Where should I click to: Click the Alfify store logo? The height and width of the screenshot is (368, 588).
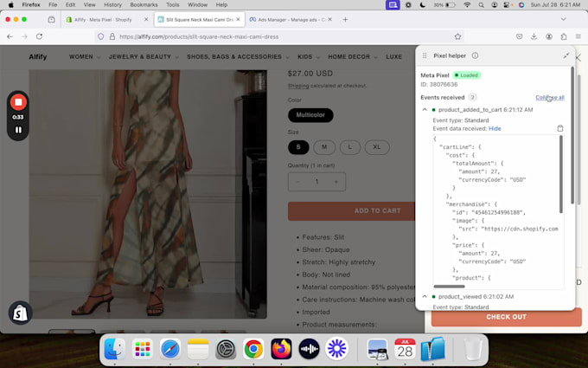[38, 56]
